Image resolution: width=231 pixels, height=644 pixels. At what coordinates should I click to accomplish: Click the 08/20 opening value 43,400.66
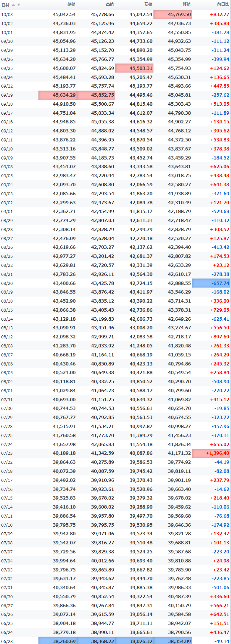64,283
